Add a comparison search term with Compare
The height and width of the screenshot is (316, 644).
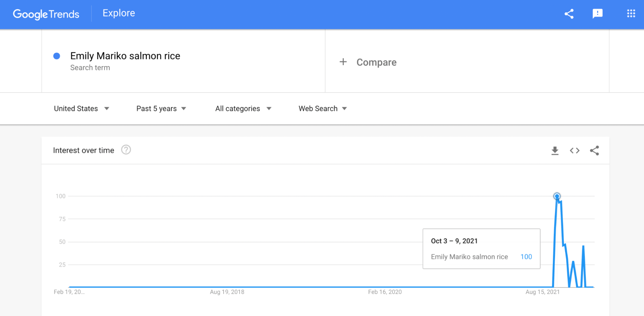[368, 62]
